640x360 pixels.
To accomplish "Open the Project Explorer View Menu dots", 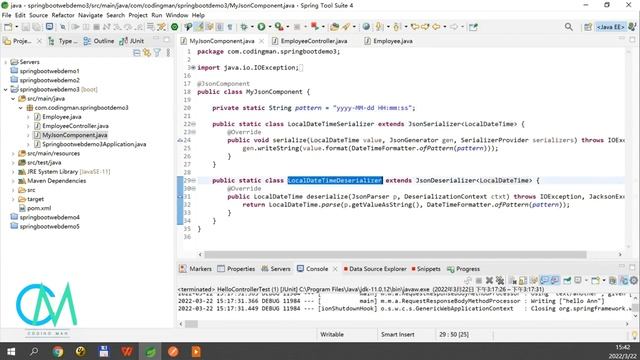I will coord(168,53).
